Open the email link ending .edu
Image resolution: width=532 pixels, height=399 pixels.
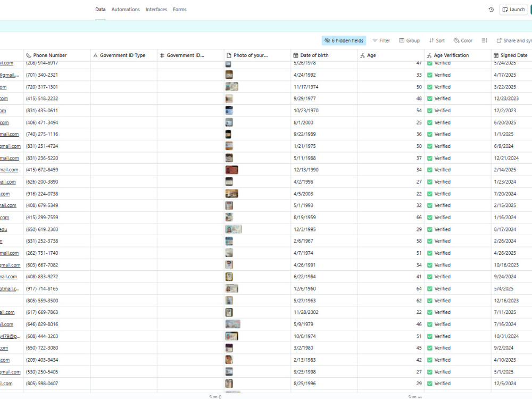[3, 230]
